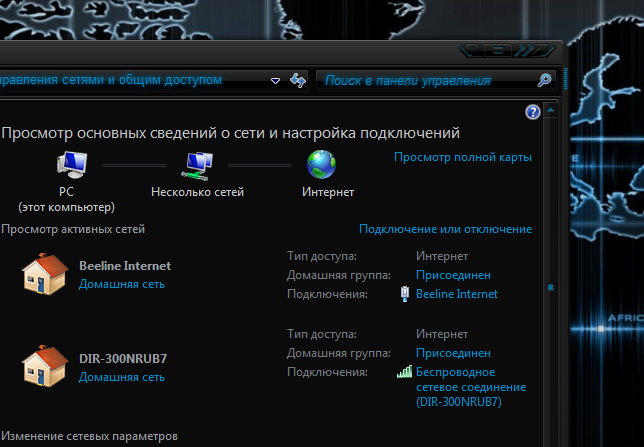This screenshot has height=447, width=644.
Task: Open the 'Просмотр полной карты' link
Action: pyautogui.click(x=463, y=157)
